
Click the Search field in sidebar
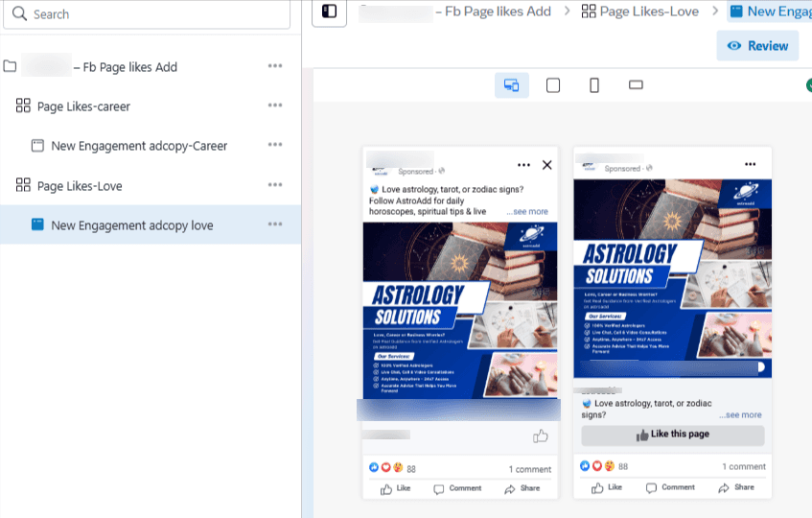pyautogui.click(x=147, y=14)
